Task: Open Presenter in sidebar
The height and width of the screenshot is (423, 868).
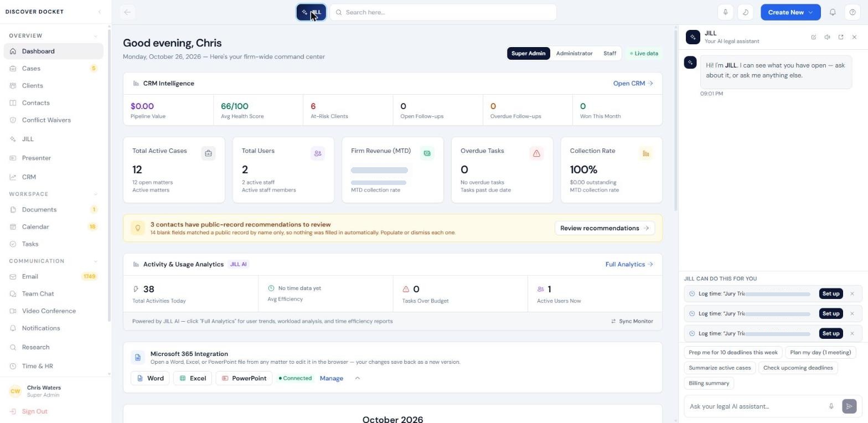Action: [x=53, y=158]
